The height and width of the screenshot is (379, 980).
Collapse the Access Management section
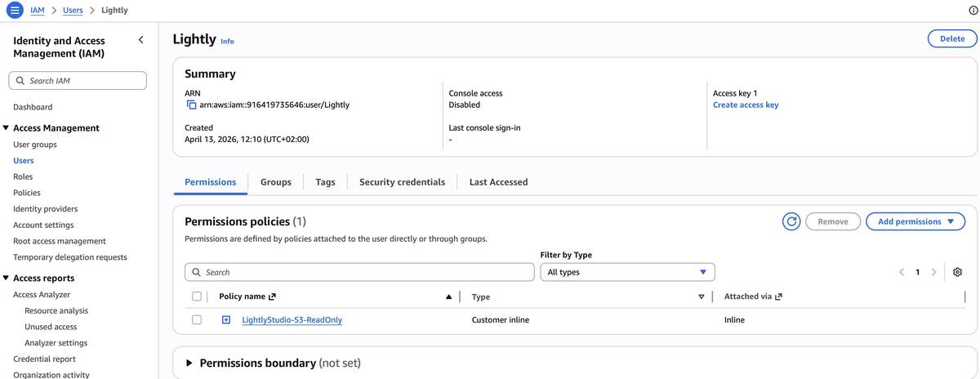tap(7, 128)
